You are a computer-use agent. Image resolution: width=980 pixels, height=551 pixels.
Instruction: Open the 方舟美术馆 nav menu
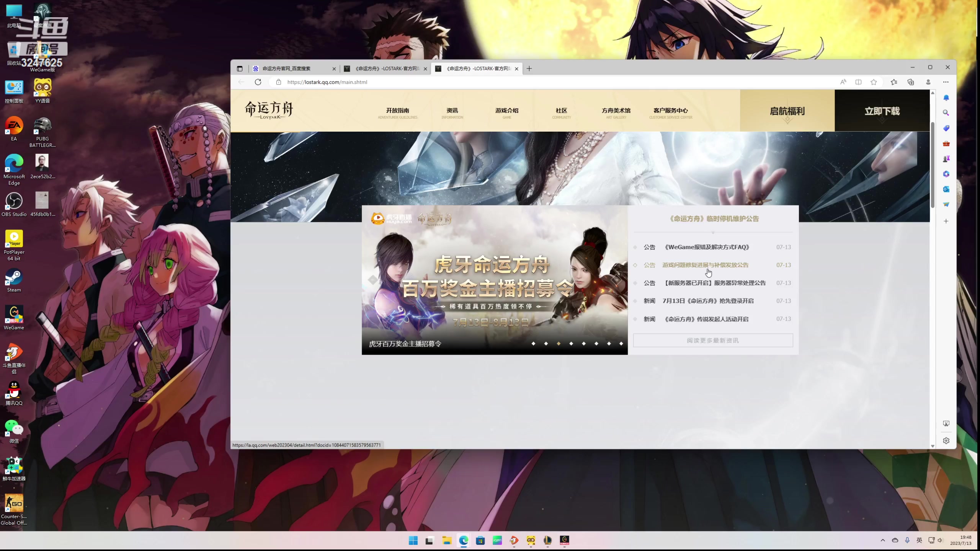[x=616, y=113]
